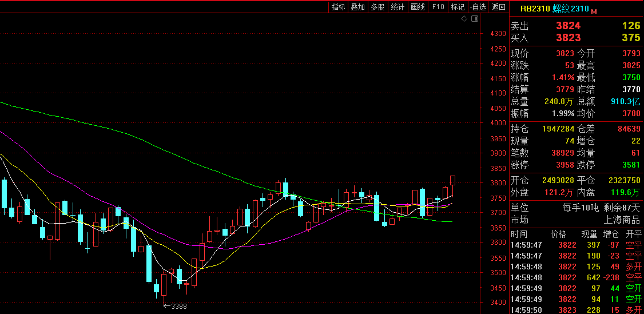Click the 标记 mark button
This screenshot has height=314, width=644.
click(458, 7)
